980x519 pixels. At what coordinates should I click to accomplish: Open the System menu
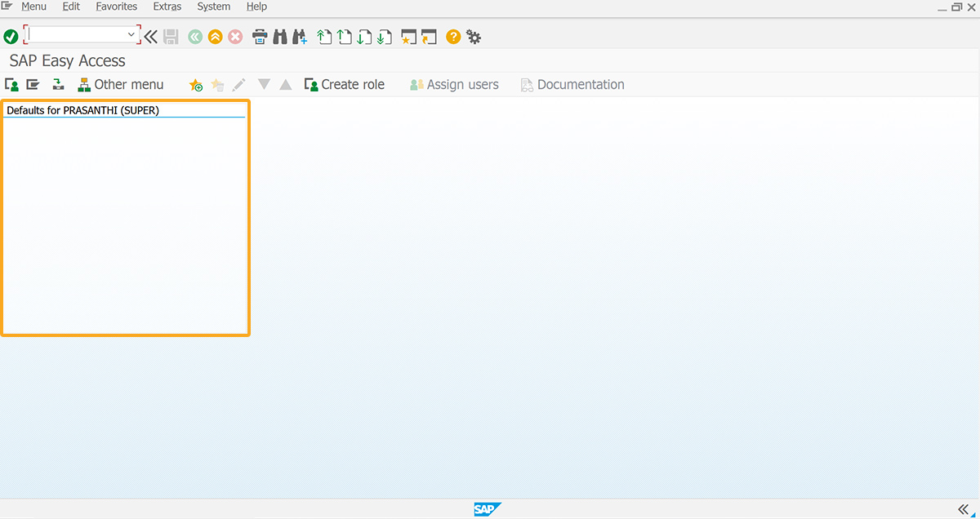coord(213,7)
